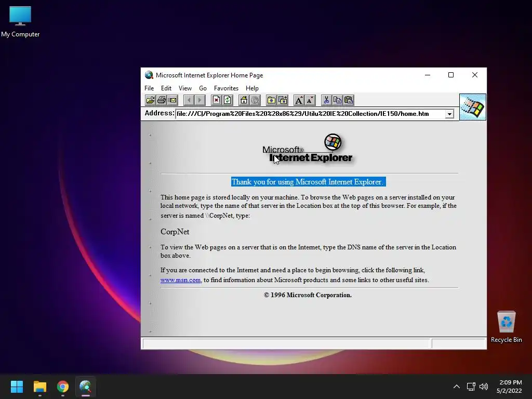Click the '© 1996 Microsoft Corporation.' text
The width and height of the screenshot is (532, 399).
coord(308,295)
